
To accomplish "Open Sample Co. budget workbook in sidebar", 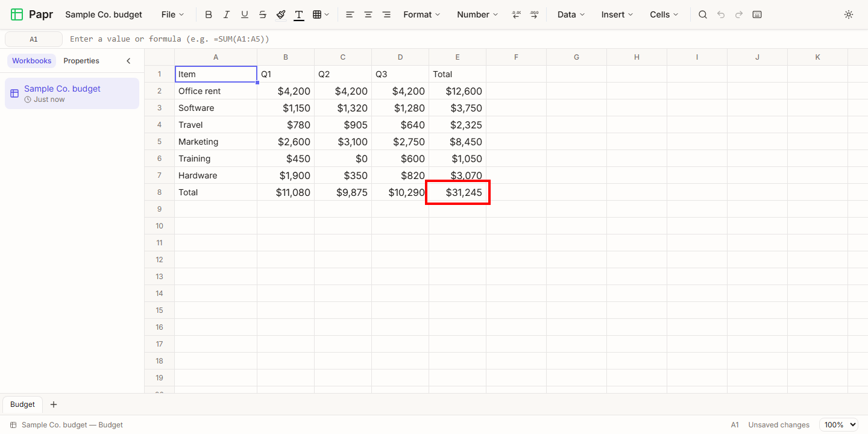I will point(72,93).
